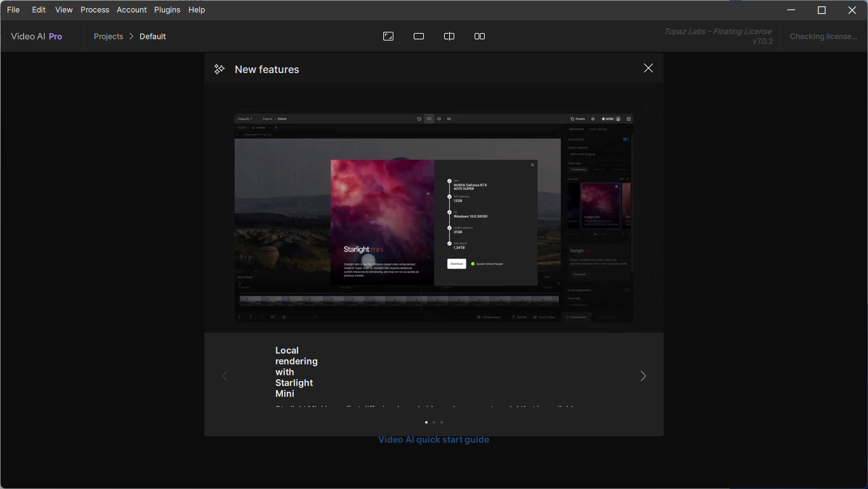Select the split view layout icon
The height and width of the screenshot is (489, 868).
(449, 36)
